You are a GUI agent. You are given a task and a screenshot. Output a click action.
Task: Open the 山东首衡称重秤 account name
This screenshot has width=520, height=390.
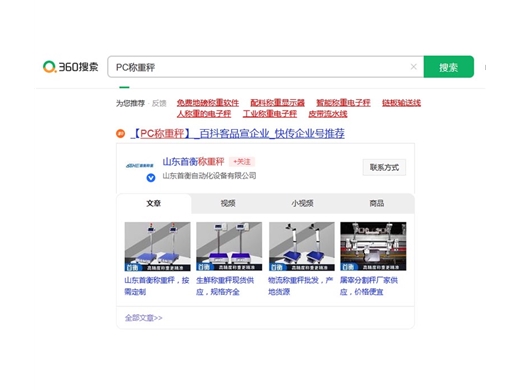(x=193, y=162)
